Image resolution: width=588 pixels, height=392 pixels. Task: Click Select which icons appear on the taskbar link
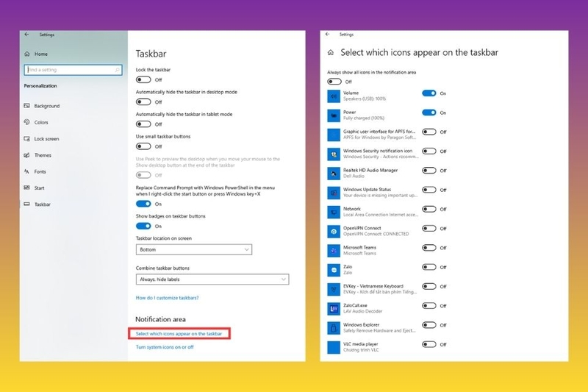(x=179, y=333)
